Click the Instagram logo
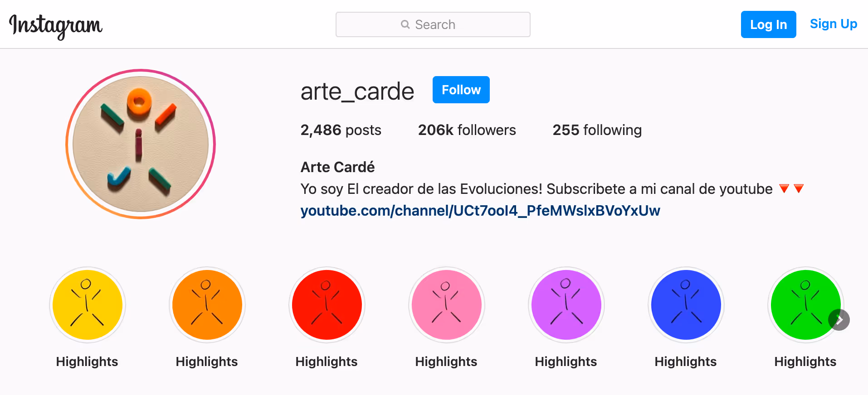The width and height of the screenshot is (868, 395). [56, 25]
